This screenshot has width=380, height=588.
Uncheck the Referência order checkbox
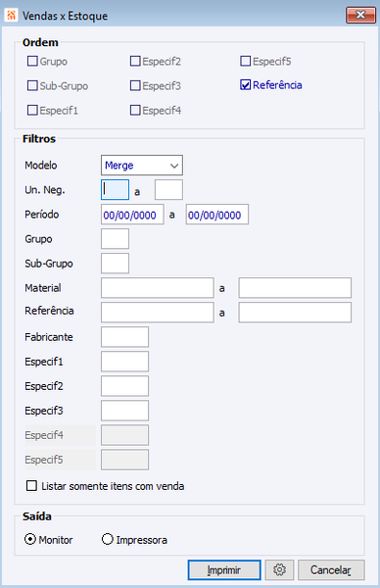point(245,85)
